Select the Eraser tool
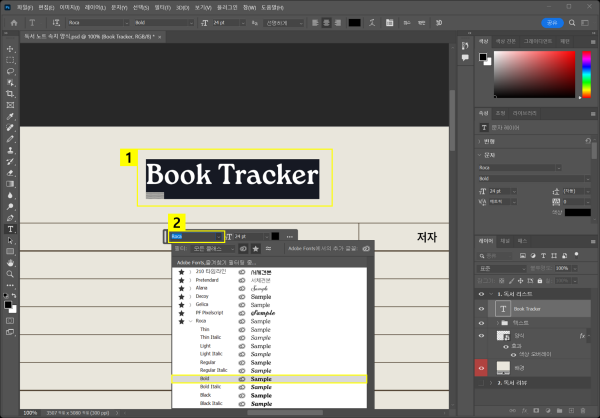 coord(10,173)
